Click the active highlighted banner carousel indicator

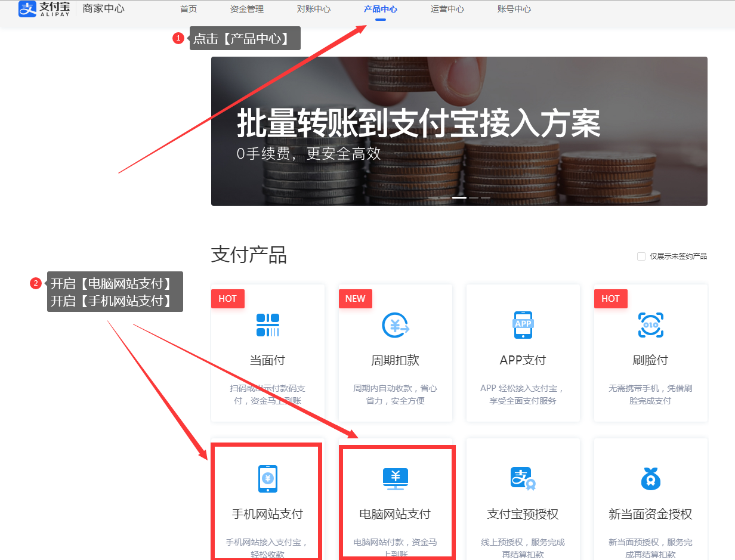click(459, 197)
